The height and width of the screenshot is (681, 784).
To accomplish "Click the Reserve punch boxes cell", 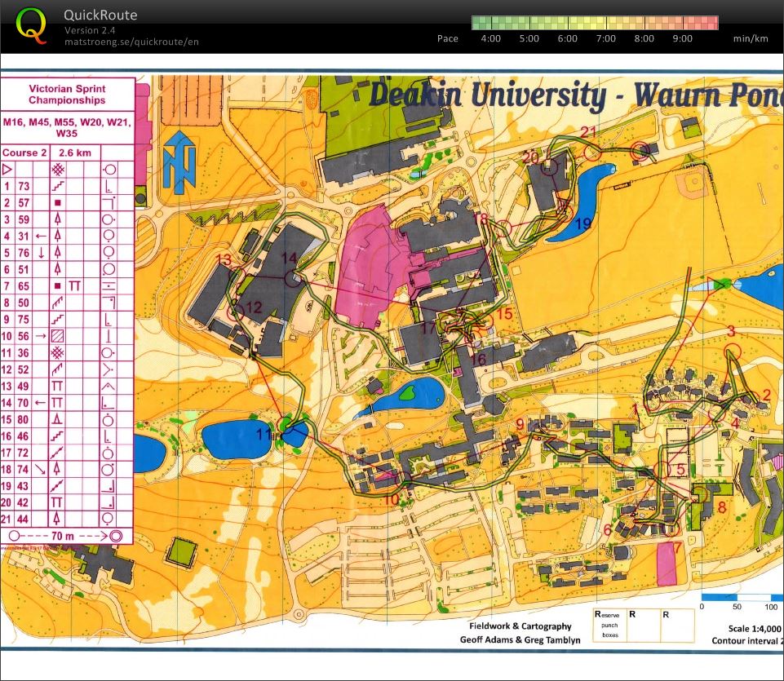I will pyautogui.click(x=609, y=624).
